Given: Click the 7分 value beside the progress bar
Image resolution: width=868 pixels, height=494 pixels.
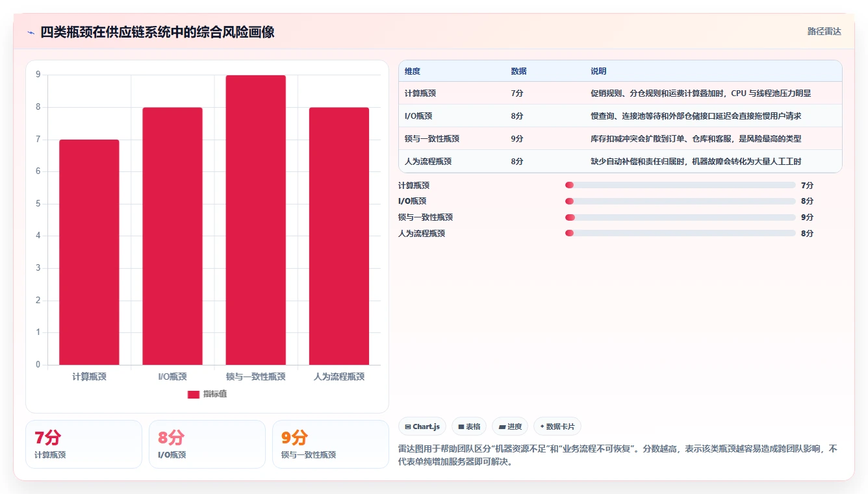Looking at the screenshot, I should coord(807,185).
